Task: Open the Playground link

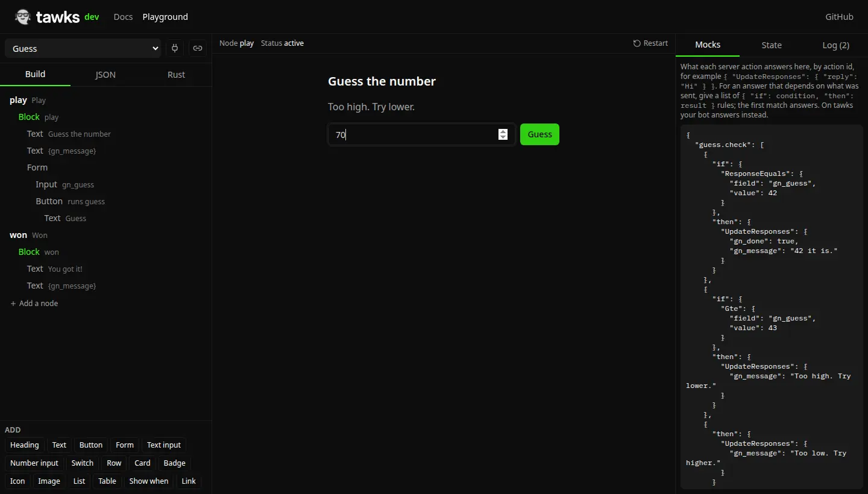Action: pos(165,17)
